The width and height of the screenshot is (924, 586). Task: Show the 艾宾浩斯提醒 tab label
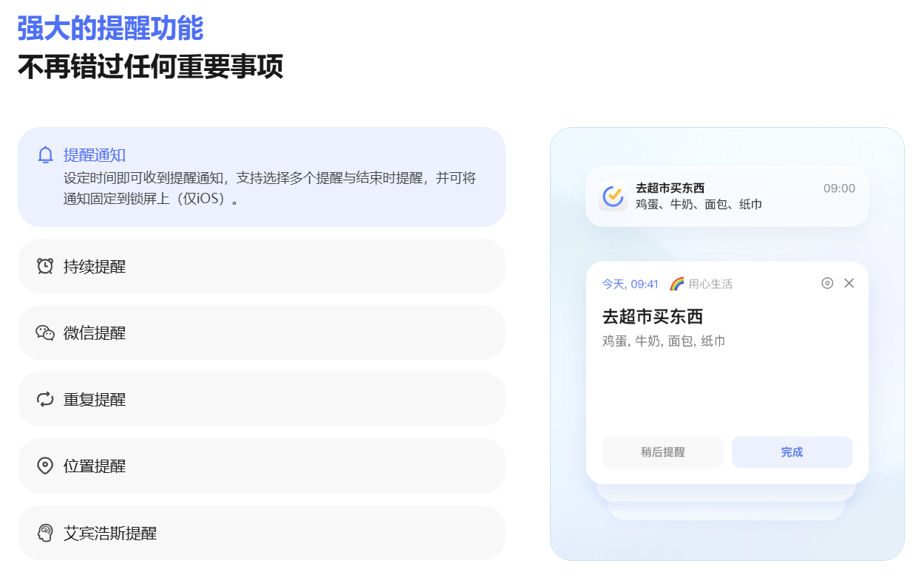point(110,533)
